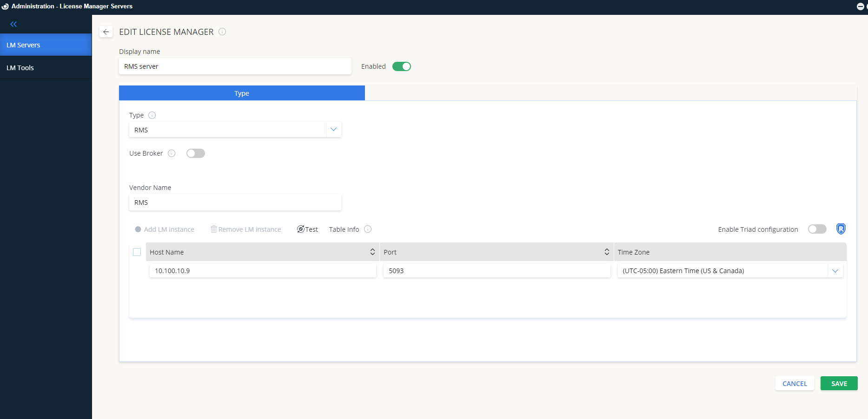Click the blue refresh icon near Enable Triad
This screenshot has height=419, width=868.
point(841,229)
